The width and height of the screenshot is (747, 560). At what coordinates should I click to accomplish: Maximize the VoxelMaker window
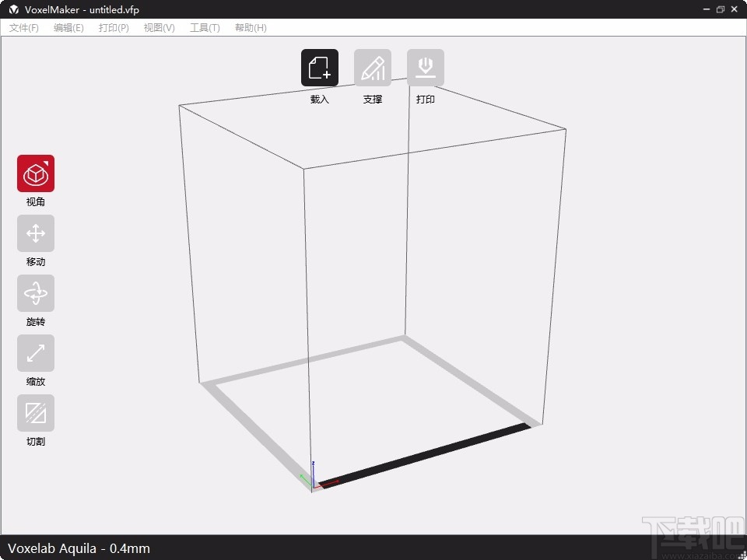coord(719,9)
